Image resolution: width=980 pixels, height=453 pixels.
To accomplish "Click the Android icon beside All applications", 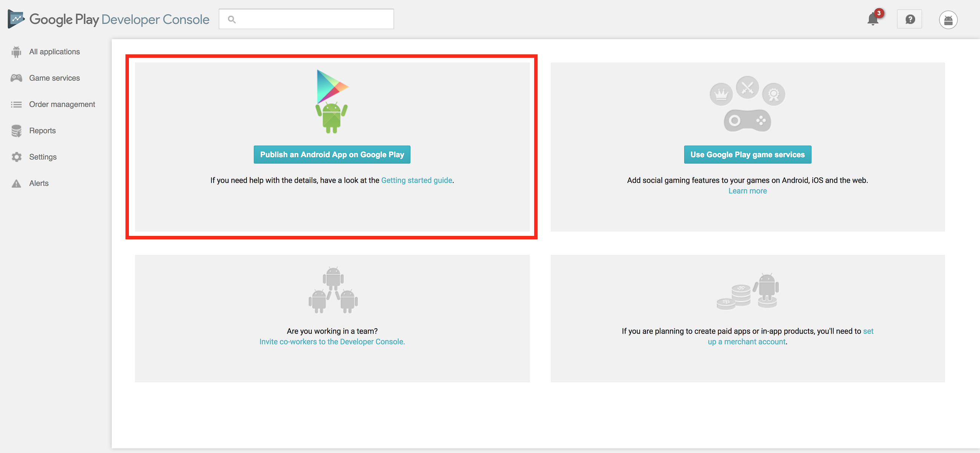I will point(16,52).
